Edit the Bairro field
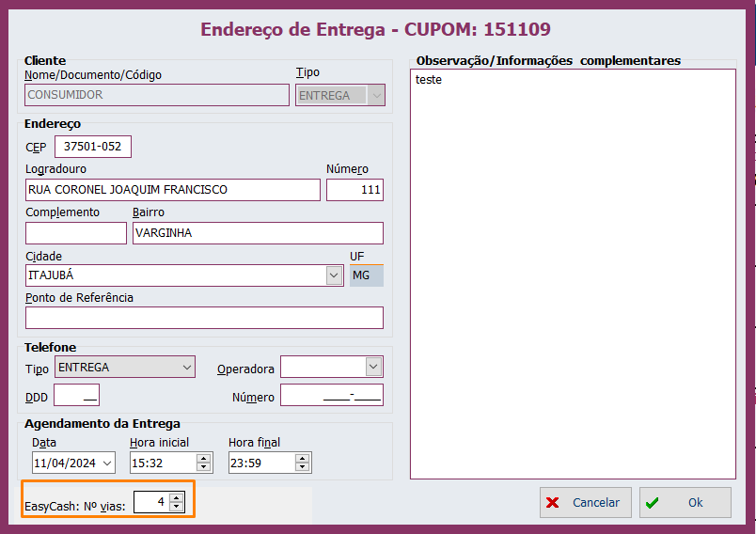This screenshot has height=534, width=756. (258, 233)
